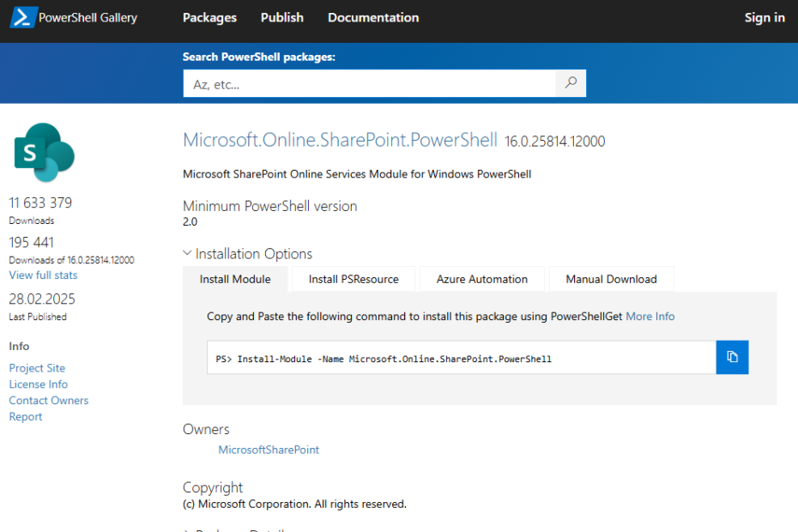Open the Packages menu item
The image size is (798, 532).
[x=209, y=17]
